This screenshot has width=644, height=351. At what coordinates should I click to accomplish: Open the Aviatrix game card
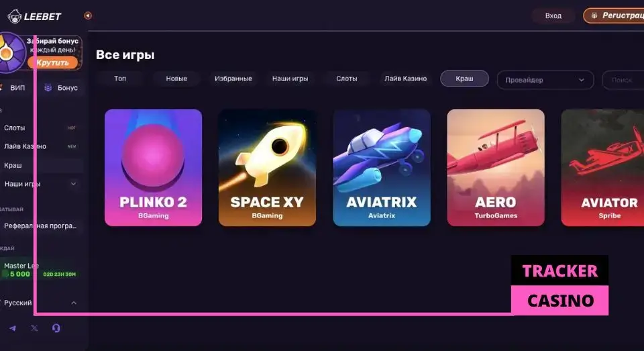point(382,168)
